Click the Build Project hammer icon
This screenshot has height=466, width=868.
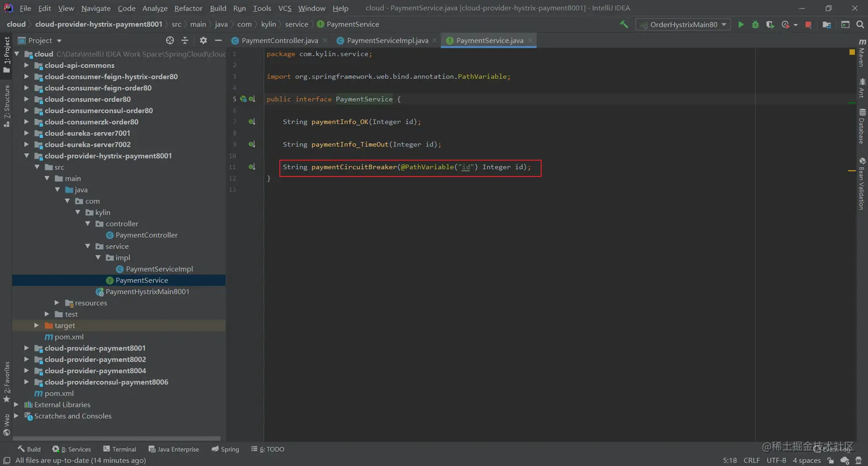624,25
